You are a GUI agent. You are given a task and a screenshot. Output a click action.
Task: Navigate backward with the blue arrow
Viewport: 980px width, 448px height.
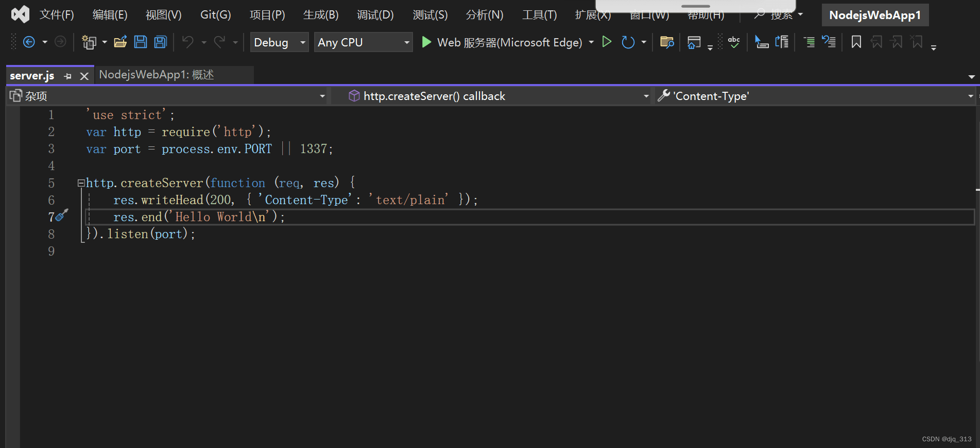[x=29, y=42]
